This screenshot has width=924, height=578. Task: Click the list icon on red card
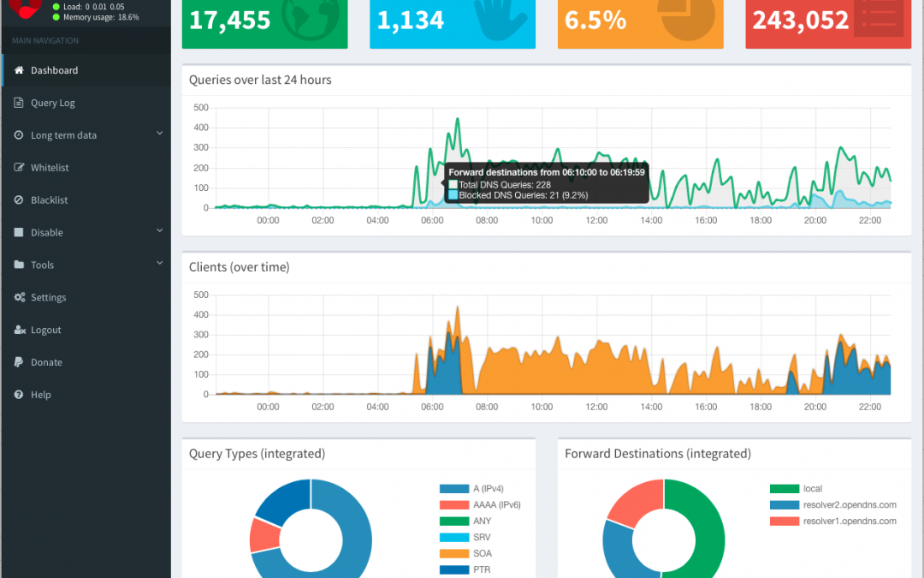[879, 18]
